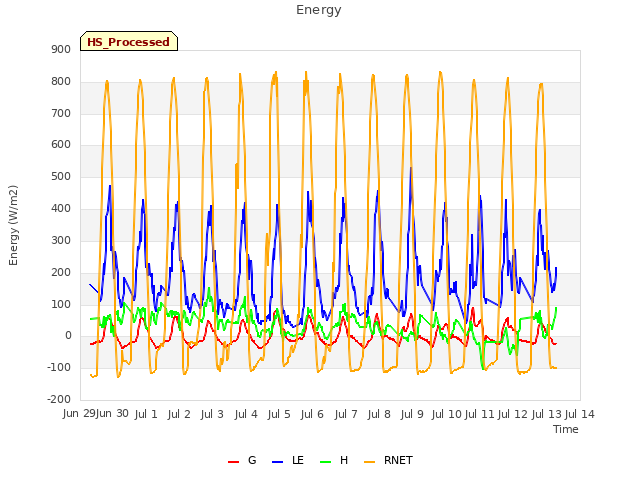Click the 400 y-axis tick label
The height and width of the screenshot is (480, 640).
pos(61,209)
